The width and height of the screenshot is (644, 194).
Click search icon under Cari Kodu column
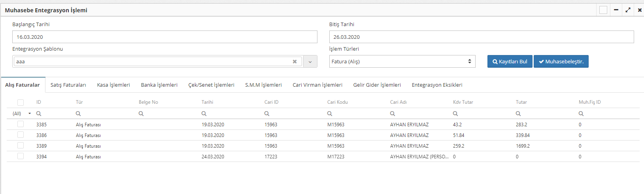(330, 114)
